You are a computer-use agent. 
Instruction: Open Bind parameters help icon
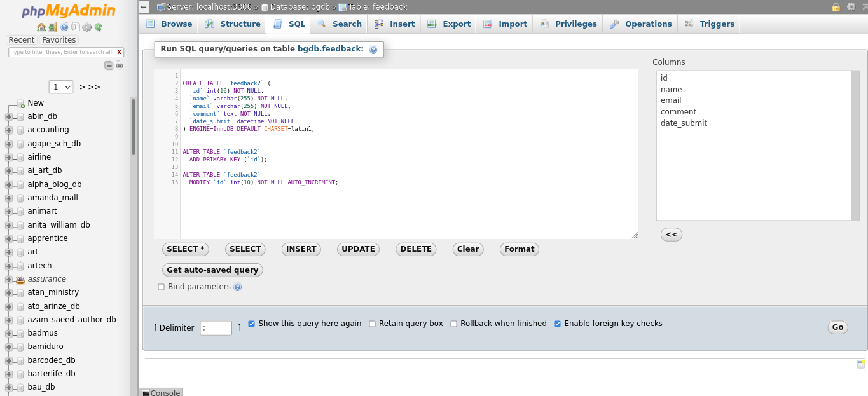coord(238,287)
